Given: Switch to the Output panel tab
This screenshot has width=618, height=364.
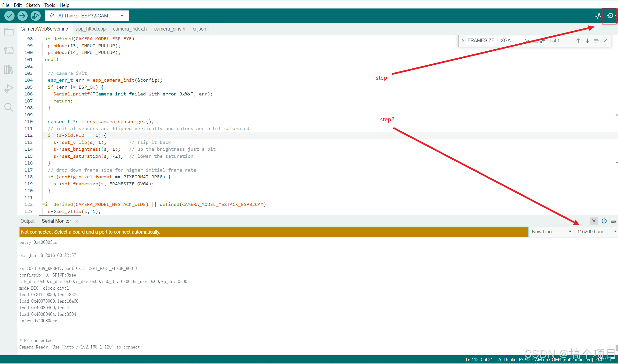Looking at the screenshot, I should pyautogui.click(x=27, y=221).
